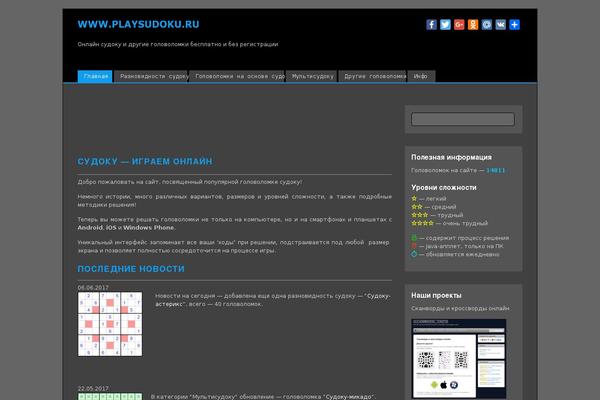Select the three-star трудный difficulty icon
600x400 pixels.
tap(420, 215)
